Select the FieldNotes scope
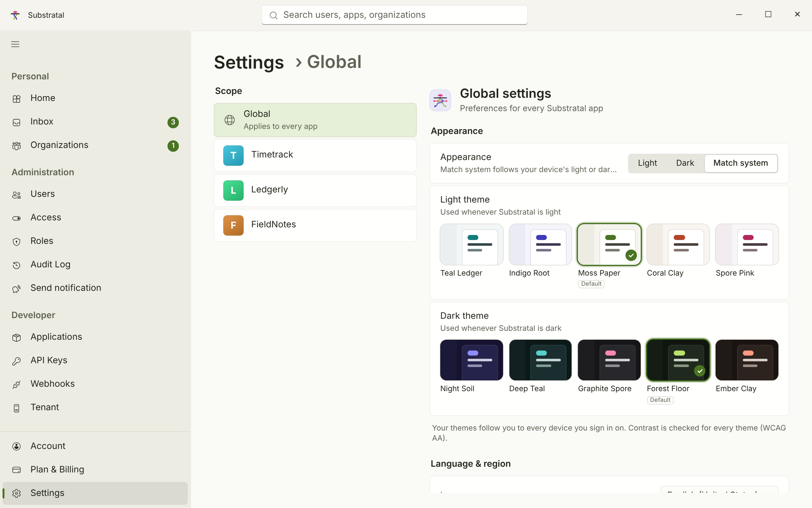Image resolution: width=812 pixels, height=508 pixels. [315, 225]
